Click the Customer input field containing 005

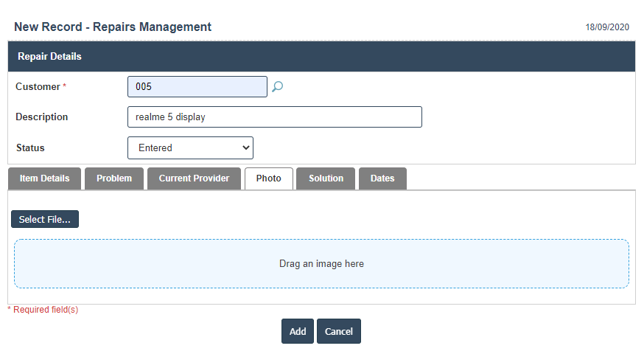197,87
